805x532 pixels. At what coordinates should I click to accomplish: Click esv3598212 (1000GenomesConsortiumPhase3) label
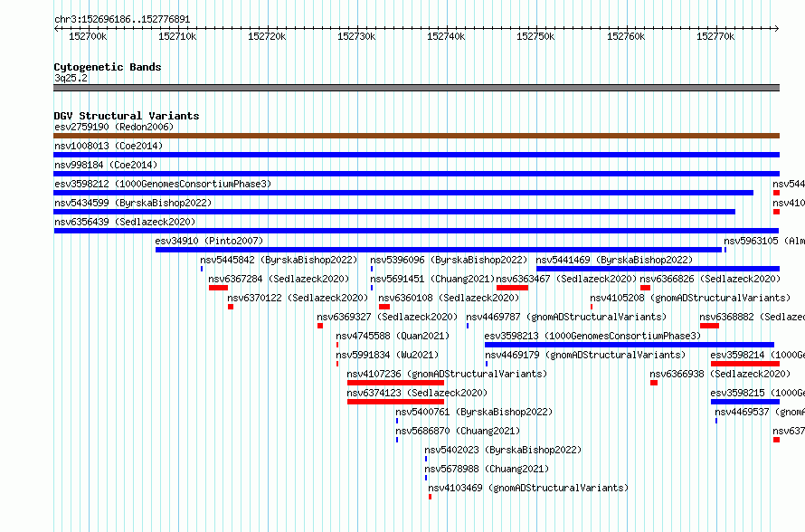pyautogui.click(x=163, y=184)
